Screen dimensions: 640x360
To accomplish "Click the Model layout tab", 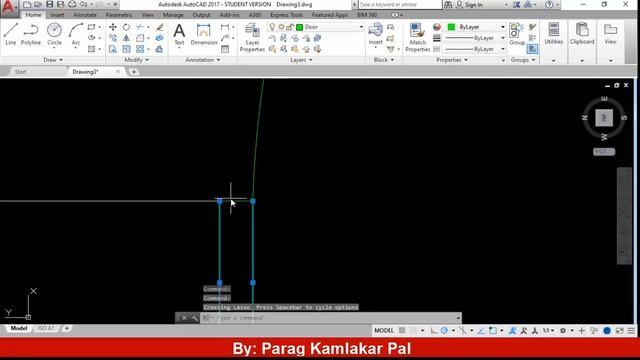I will click(19, 328).
